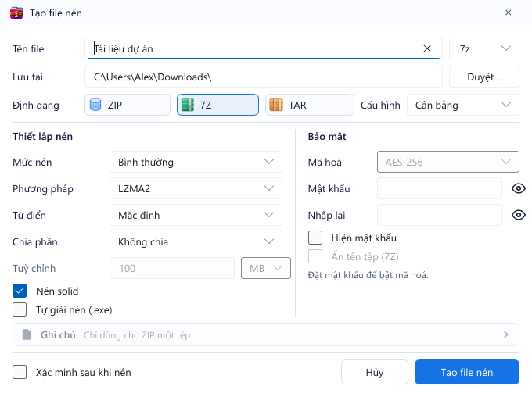The height and width of the screenshot is (397, 532).
Task: Reveal password with Mật khẩu eye icon
Action: [x=519, y=188]
